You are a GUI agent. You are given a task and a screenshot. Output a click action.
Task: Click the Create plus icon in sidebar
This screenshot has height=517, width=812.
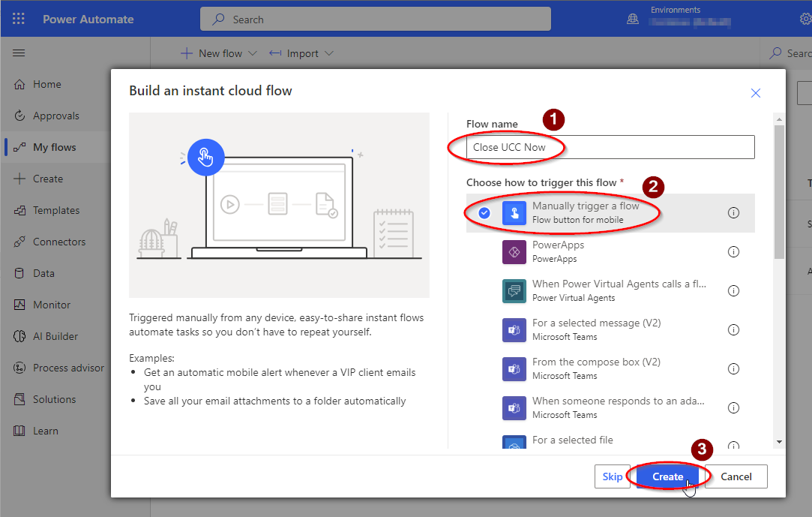[19, 179]
